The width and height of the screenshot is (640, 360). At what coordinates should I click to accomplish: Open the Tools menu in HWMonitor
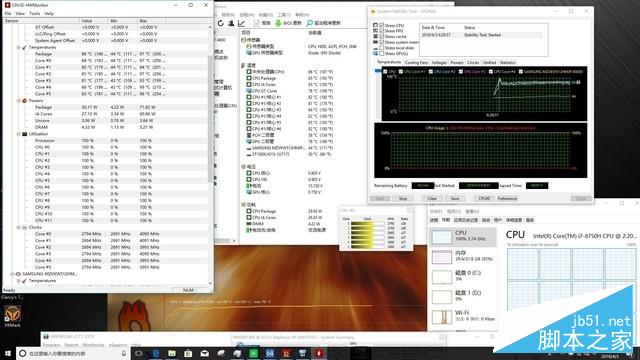click(35, 13)
